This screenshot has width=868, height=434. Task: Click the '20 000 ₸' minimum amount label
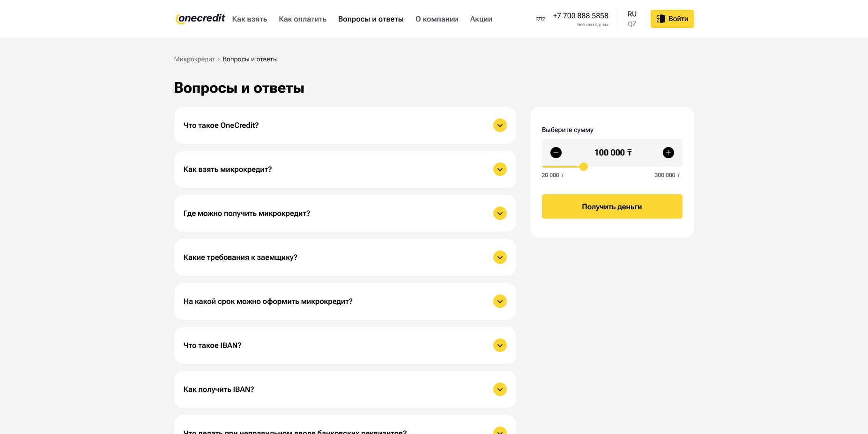553,175
